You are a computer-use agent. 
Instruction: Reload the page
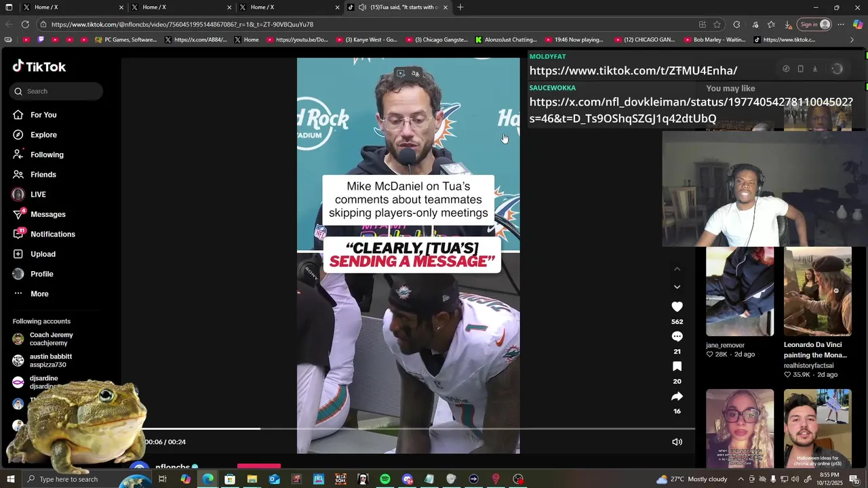coord(25,24)
